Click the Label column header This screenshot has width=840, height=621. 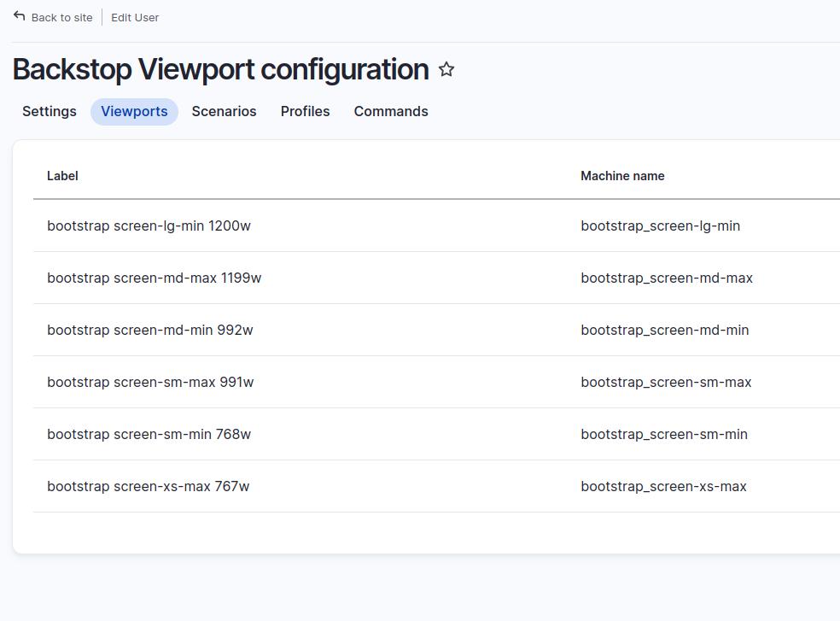click(x=62, y=176)
